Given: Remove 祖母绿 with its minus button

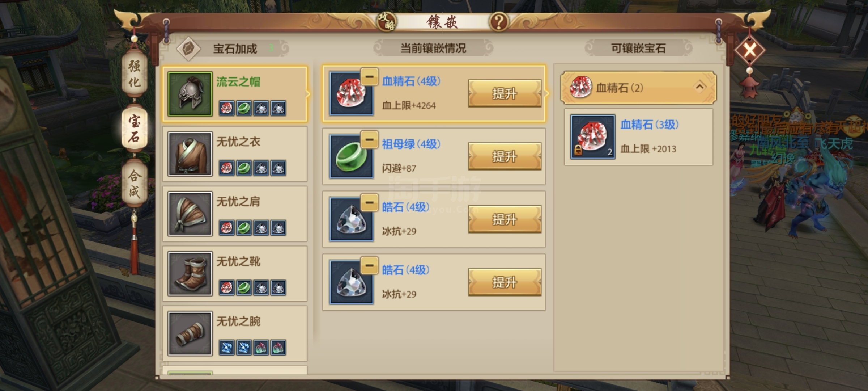Looking at the screenshot, I should (x=369, y=140).
